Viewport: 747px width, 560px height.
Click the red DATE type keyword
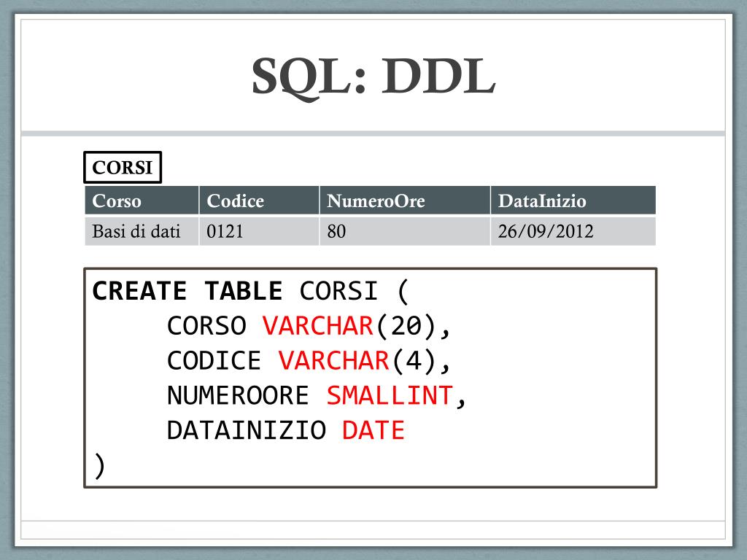click(373, 430)
